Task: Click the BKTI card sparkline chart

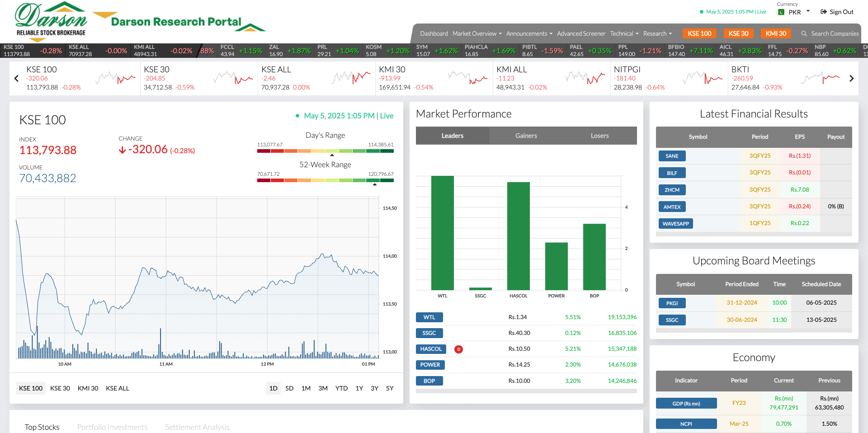Action: [x=821, y=78]
